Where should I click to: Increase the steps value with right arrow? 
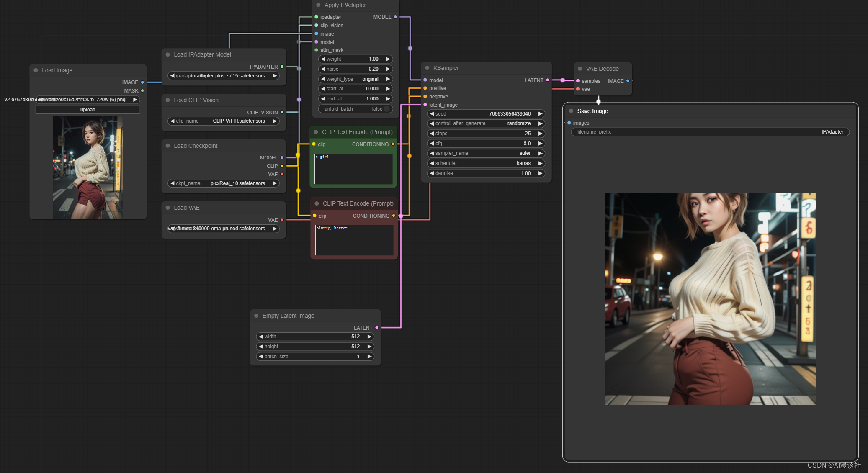540,134
